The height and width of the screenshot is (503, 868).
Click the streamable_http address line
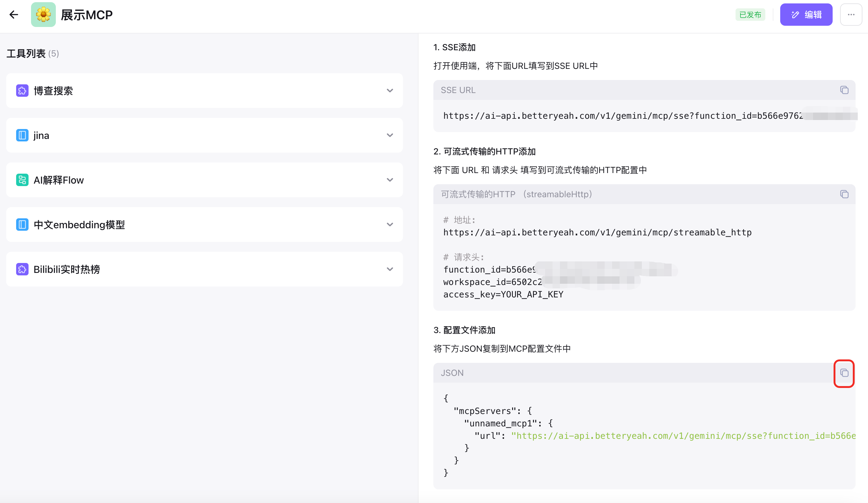point(597,232)
